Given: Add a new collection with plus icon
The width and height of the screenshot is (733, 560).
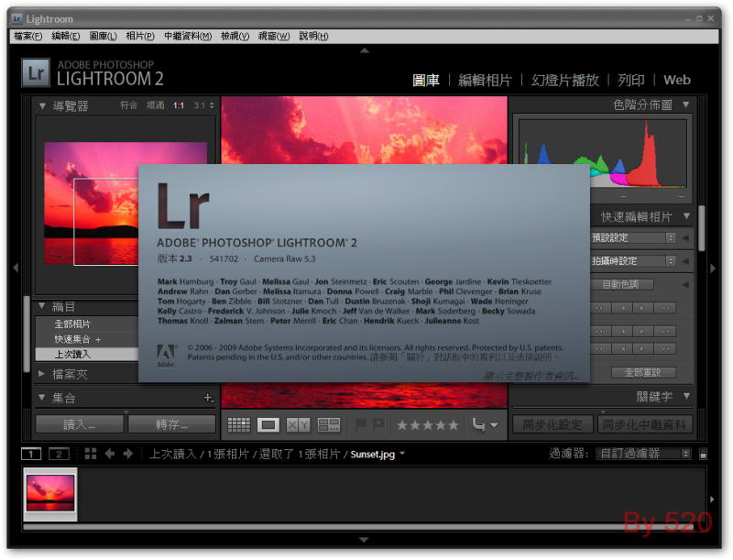Looking at the screenshot, I should [208, 399].
